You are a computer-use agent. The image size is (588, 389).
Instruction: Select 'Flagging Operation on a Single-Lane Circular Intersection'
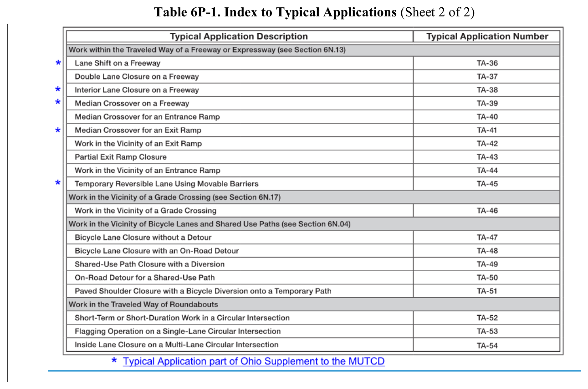pyautogui.click(x=178, y=331)
